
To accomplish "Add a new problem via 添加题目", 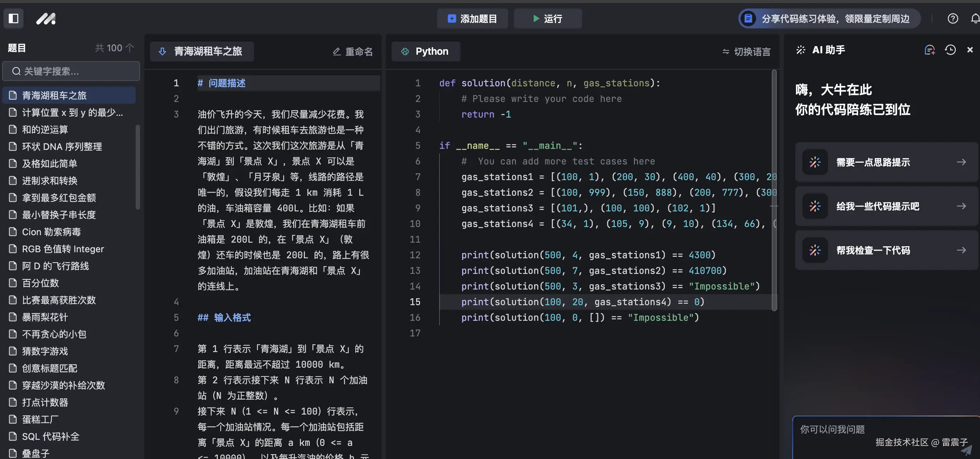I will (472, 18).
